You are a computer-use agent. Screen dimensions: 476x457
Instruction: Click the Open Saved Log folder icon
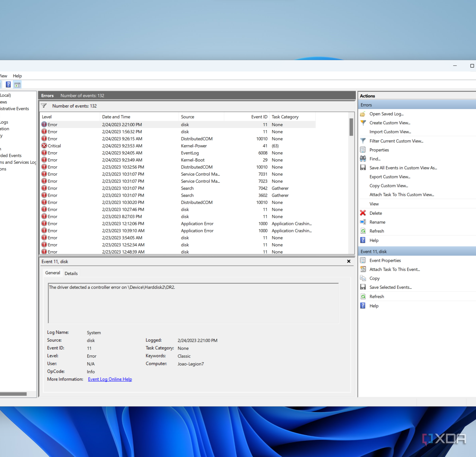click(363, 114)
